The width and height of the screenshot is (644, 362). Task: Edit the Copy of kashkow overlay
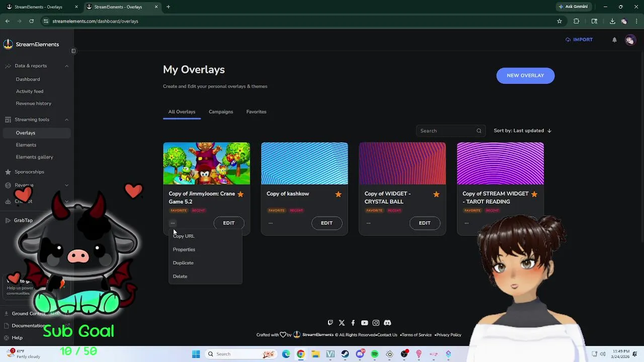pyautogui.click(x=327, y=223)
